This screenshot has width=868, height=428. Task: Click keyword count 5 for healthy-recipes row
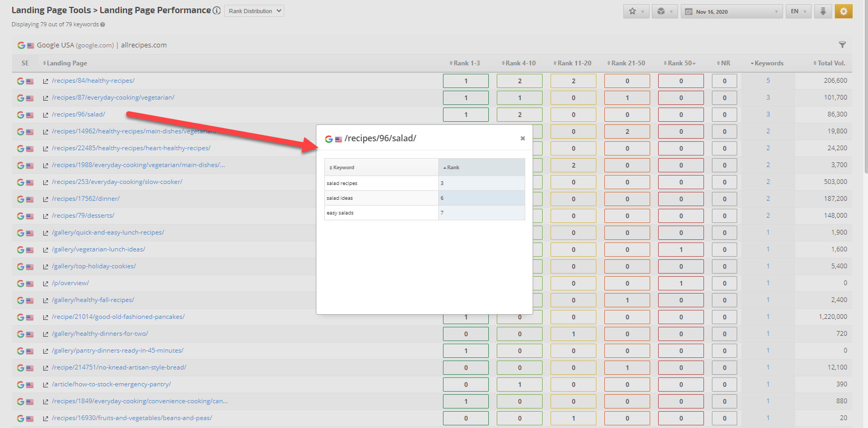768,81
